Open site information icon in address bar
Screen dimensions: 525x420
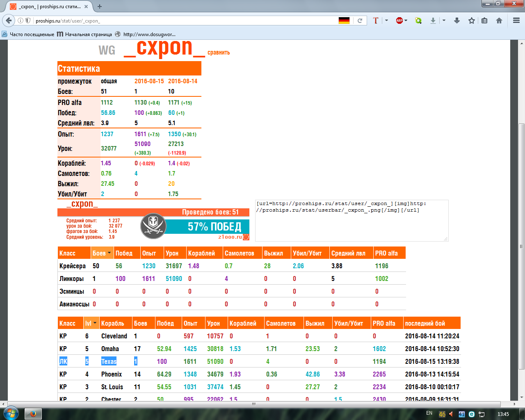[x=21, y=21]
